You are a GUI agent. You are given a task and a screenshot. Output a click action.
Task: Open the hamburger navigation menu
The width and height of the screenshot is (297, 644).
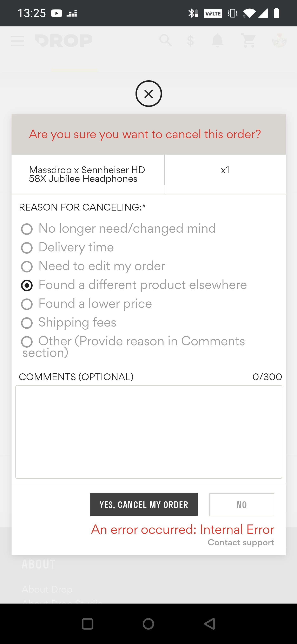[18, 41]
